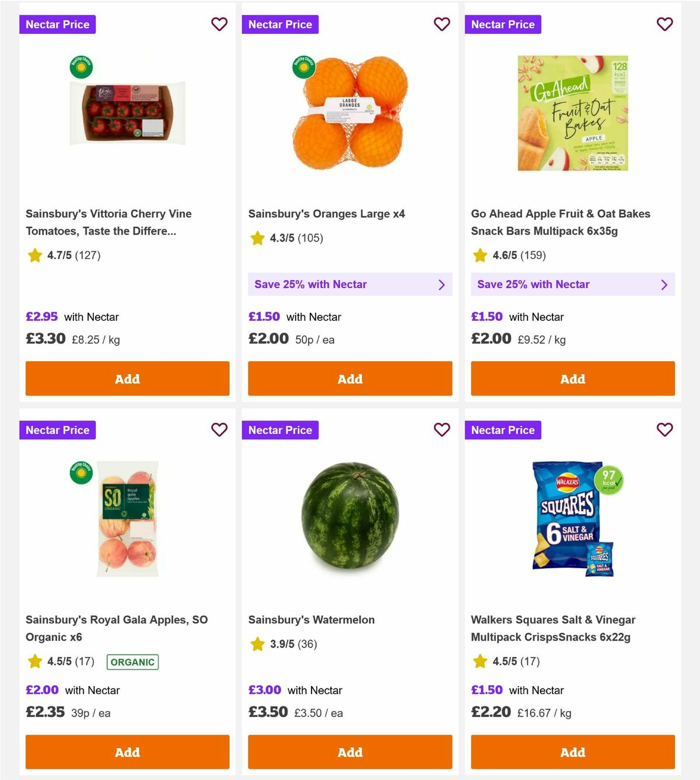The width and height of the screenshot is (700, 780).
Task: Click the ORGANIC label on Royal Gala Apples
Action: (132, 662)
